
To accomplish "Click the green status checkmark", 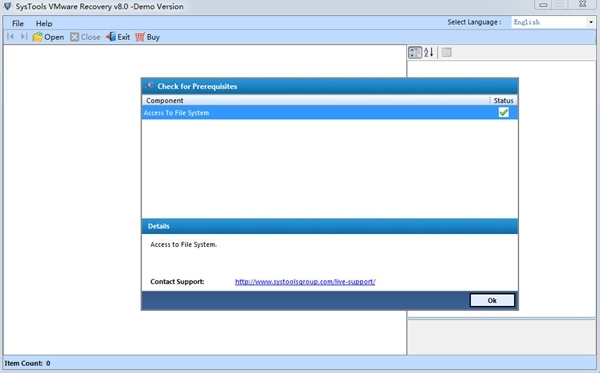I will [504, 112].
